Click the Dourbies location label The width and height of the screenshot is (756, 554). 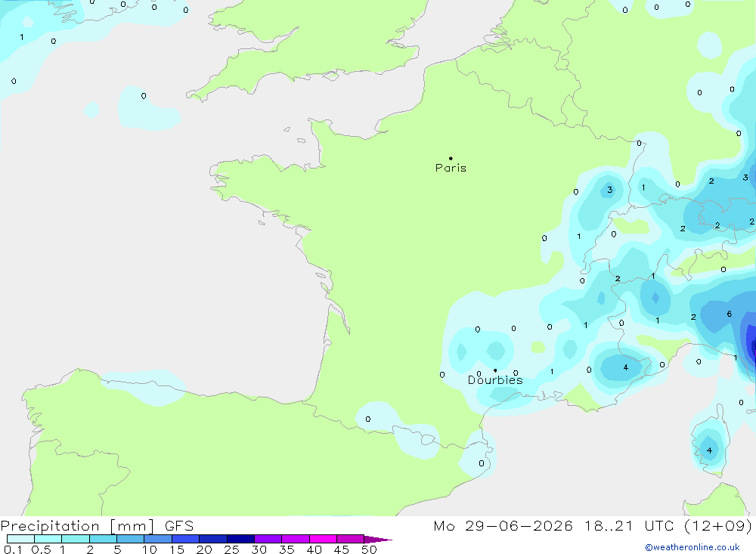point(495,380)
